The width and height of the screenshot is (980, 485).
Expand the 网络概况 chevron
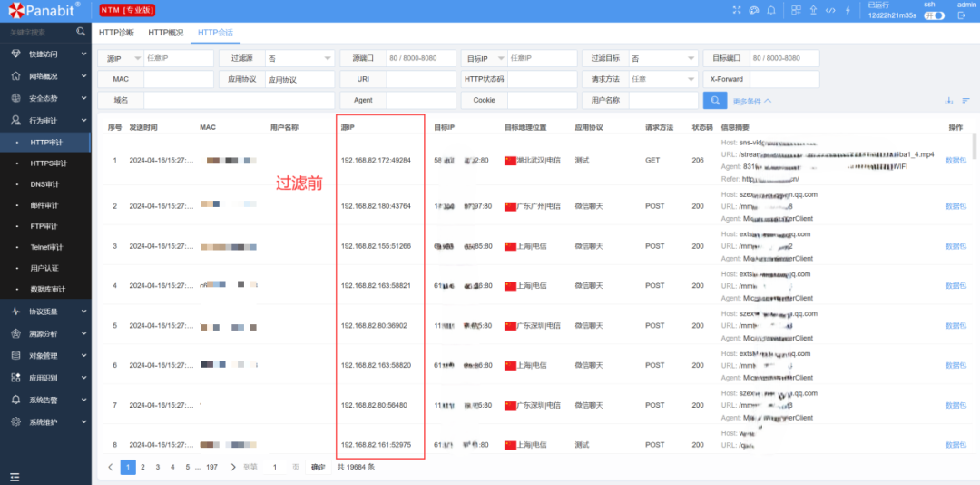tap(83, 76)
